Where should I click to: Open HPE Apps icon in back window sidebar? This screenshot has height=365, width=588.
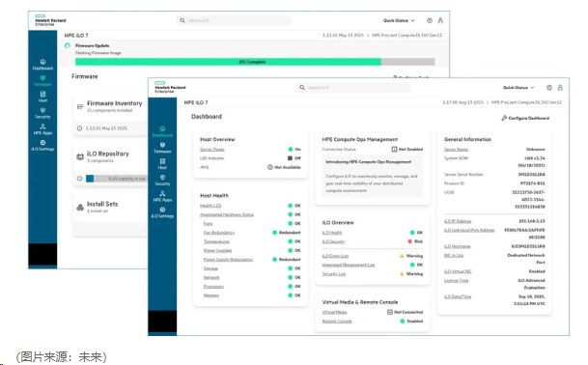[42, 126]
